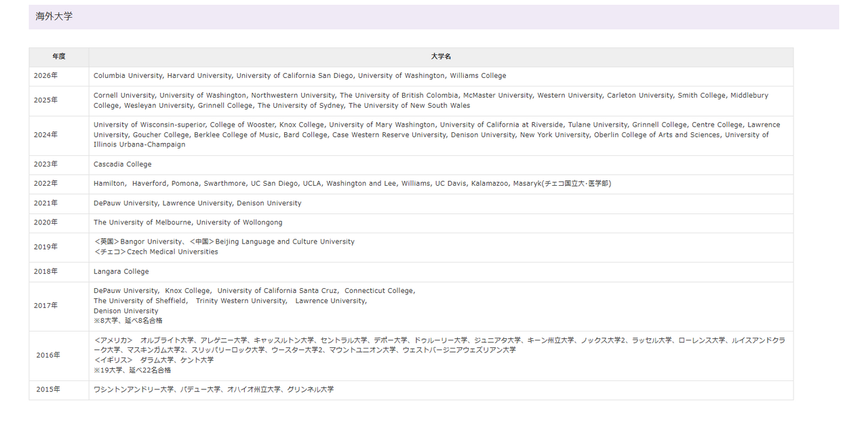Click the Columbia University, Harvard University row text
Viewport: 868px width, 436px height.
(300, 76)
